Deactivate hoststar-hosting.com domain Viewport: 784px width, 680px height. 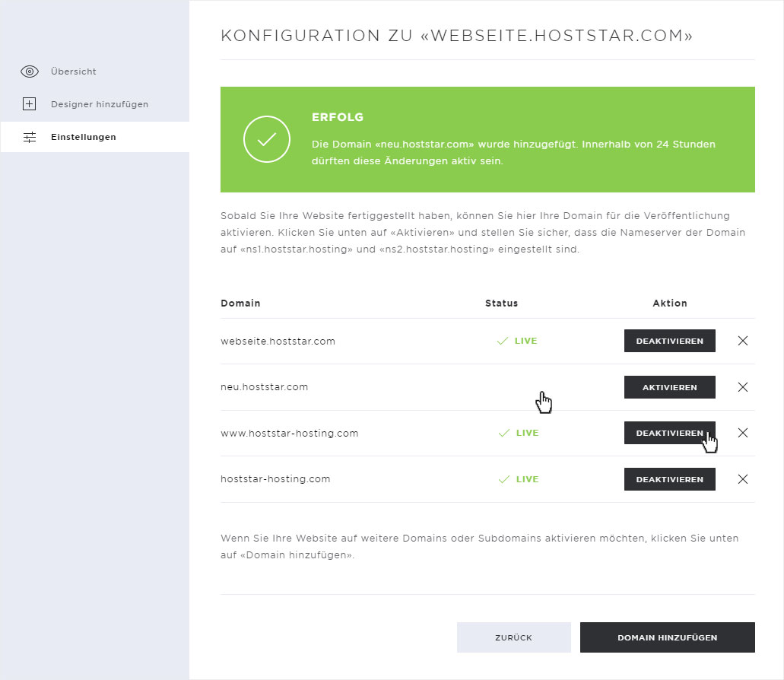point(669,479)
